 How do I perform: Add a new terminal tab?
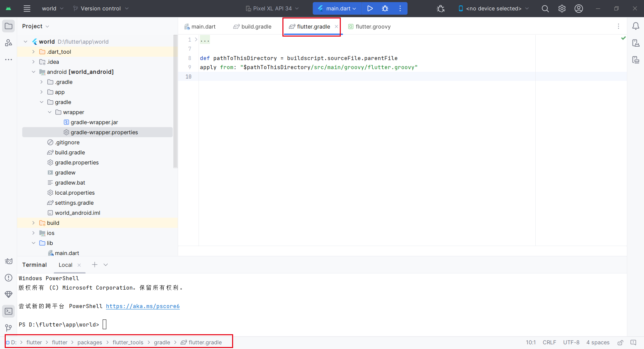[x=95, y=265]
